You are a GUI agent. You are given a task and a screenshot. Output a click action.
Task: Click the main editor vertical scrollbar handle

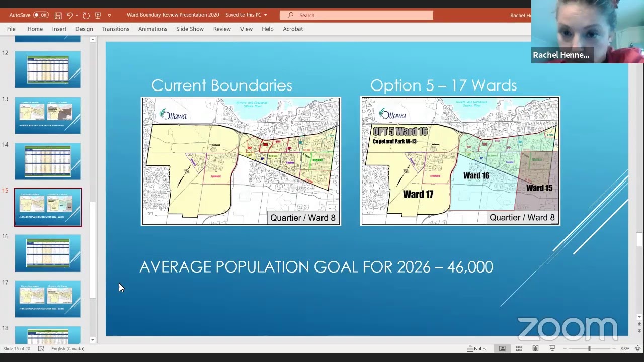pos(639,239)
